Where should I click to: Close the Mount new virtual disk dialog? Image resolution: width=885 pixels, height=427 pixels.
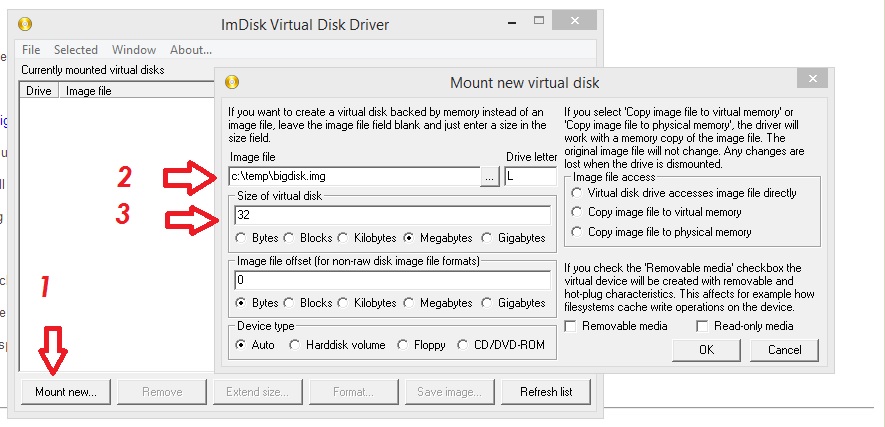pos(812,79)
